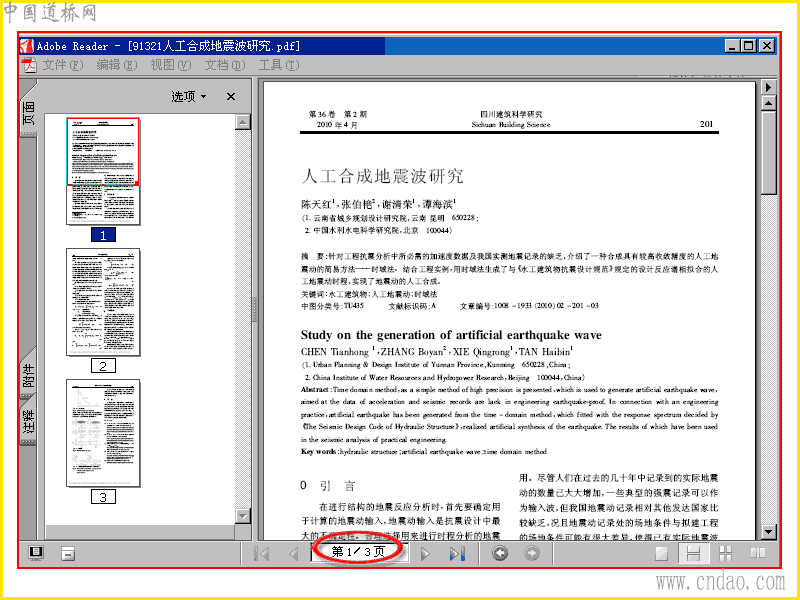The height and width of the screenshot is (600, 800).
Task: Click the full screen icon bottom-left
Action: pyautogui.click(x=36, y=553)
